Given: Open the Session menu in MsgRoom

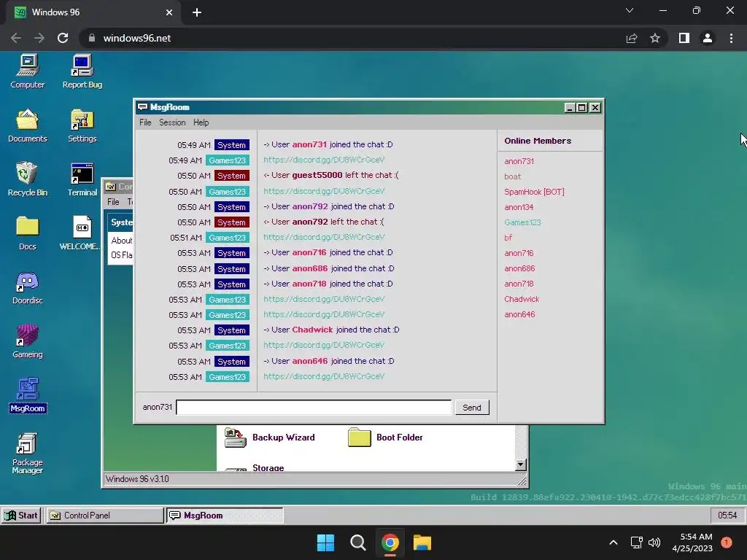Looking at the screenshot, I should tap(172, 122).
